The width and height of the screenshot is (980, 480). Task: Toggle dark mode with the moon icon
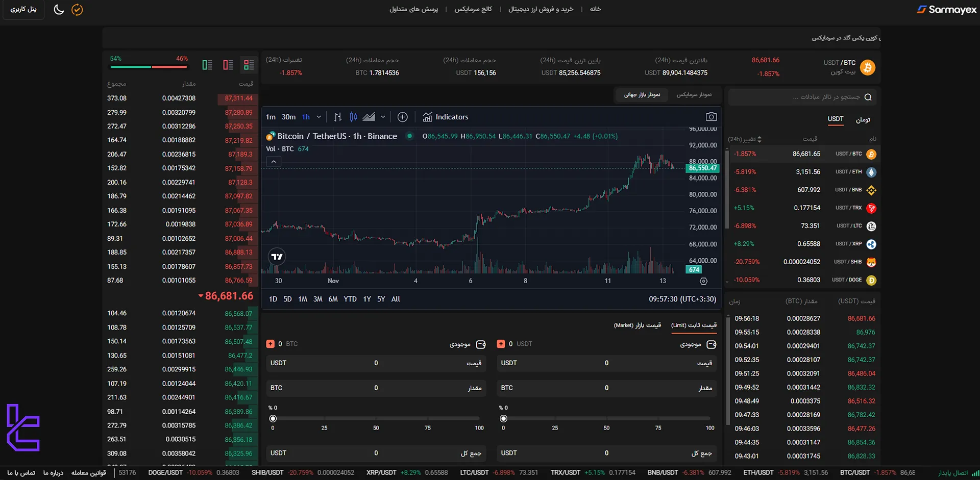tap(59, 10)
